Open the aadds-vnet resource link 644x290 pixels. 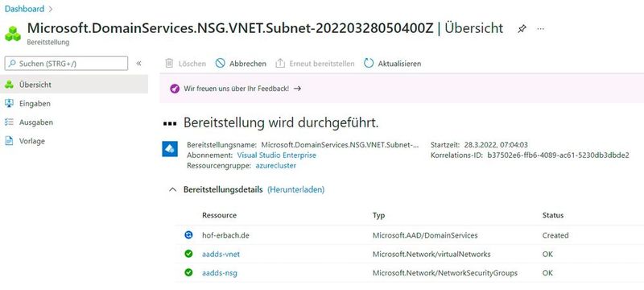click(221, 255)
